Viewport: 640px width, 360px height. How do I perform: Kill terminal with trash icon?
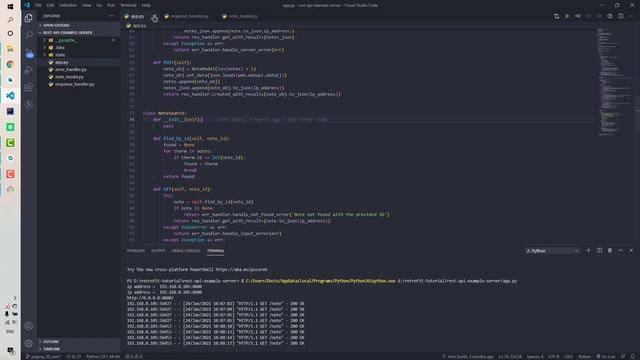pyautogui.click(x=610, y=251)
